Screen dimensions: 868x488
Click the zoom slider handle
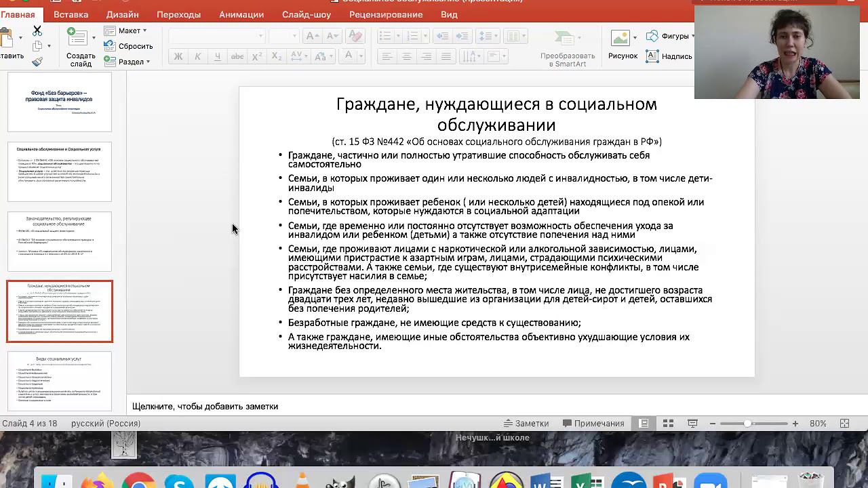pos(747,424)
